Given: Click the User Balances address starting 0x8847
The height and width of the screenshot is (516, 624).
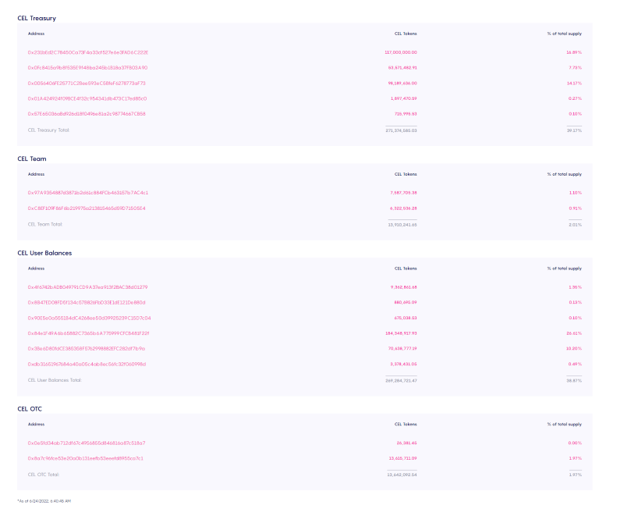Looking at the screenshot, I should (x=87, y=302).
